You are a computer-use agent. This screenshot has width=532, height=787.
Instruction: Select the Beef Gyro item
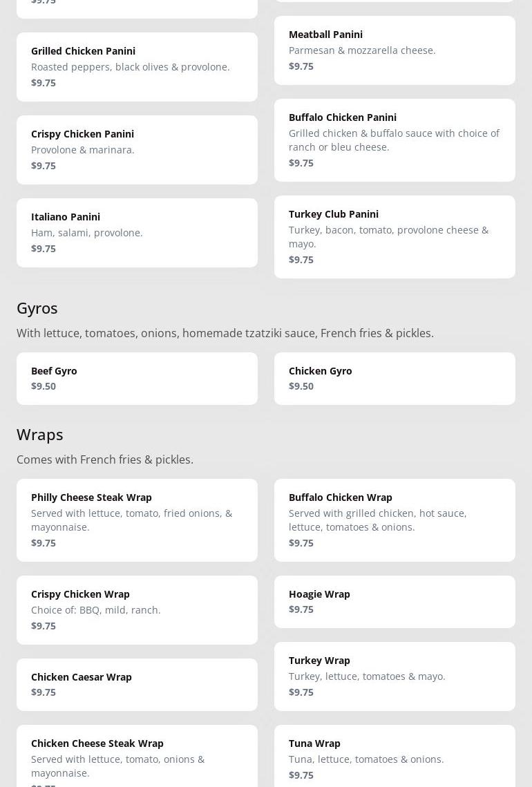click(x=137, y=378)
